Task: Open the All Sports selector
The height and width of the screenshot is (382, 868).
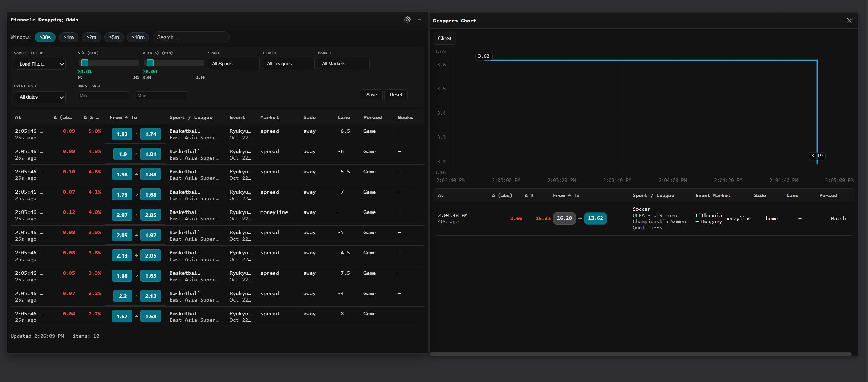Action: tap(233, 64)
